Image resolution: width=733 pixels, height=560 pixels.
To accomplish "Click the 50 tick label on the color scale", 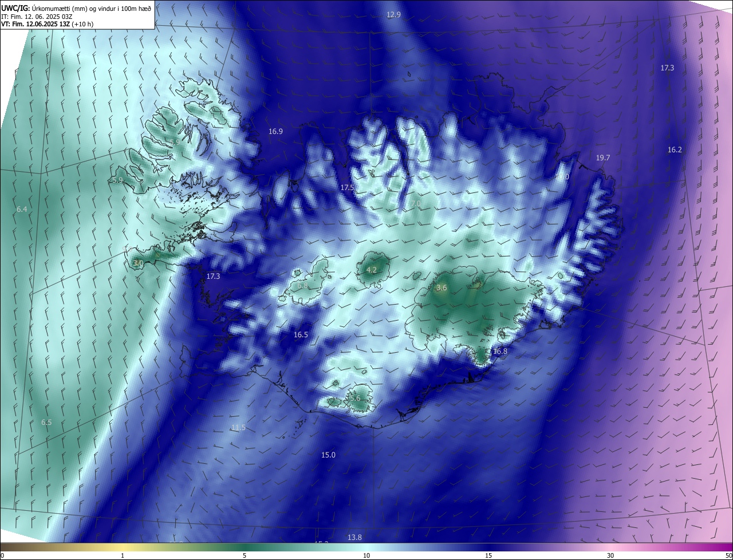I will (x=728, y=556).
